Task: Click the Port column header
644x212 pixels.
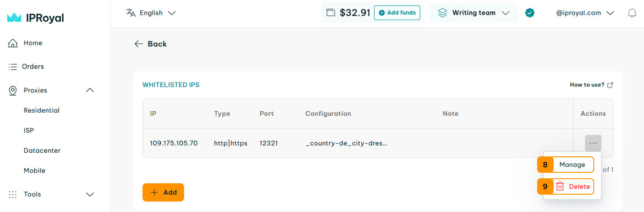Action: 267,114
